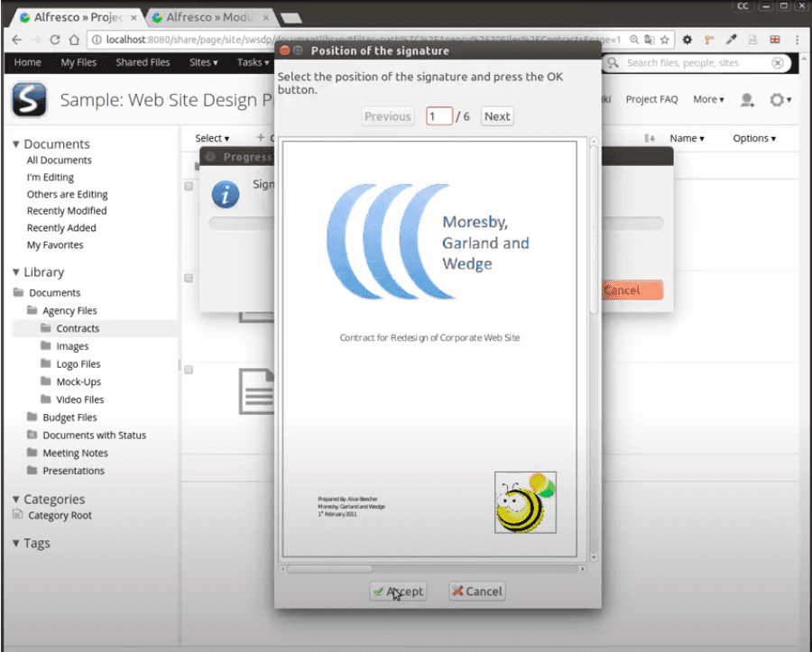Click the invite user icon in site header
This screenshot has width=812, height=652.
[747, 100]
